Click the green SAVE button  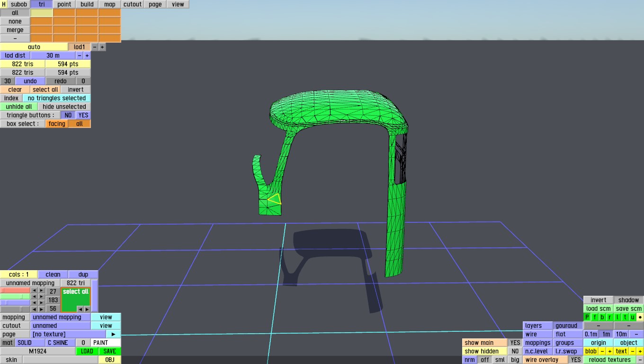[110, 351]
